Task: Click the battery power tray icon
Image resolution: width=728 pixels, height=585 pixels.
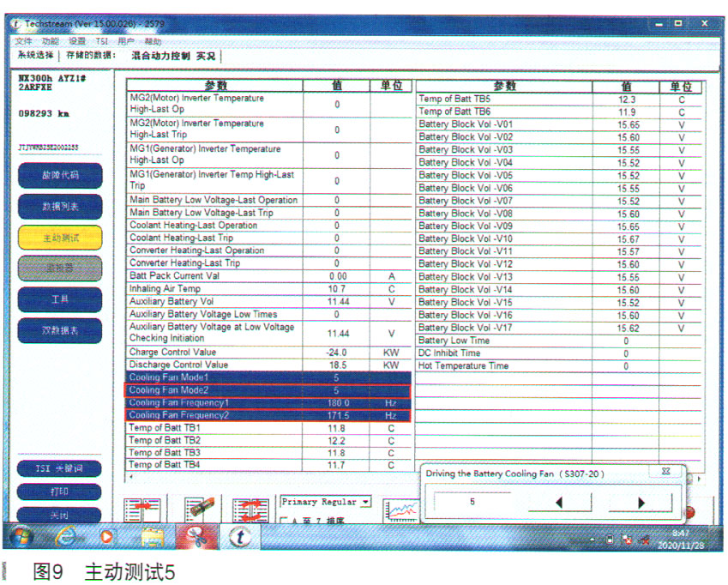Action: click(x=610, y=540)
